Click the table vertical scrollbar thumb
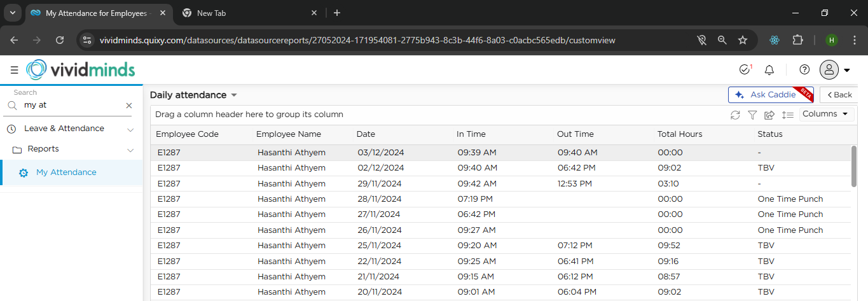Viewport: 868px width, 301px height. point(854,166)
